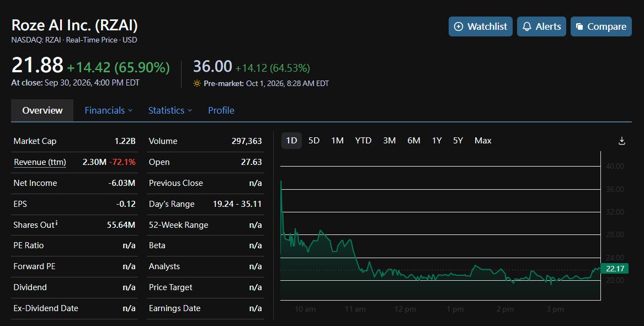Click the Ex-Dividend Date label
This screenshot has height=326, width=644.
(x=46, y=308)
